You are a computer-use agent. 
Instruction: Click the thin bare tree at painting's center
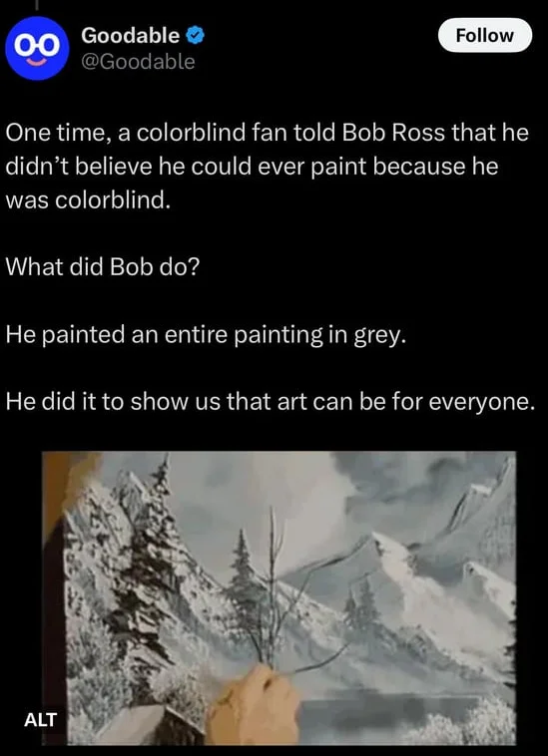(x=273, y=585)
